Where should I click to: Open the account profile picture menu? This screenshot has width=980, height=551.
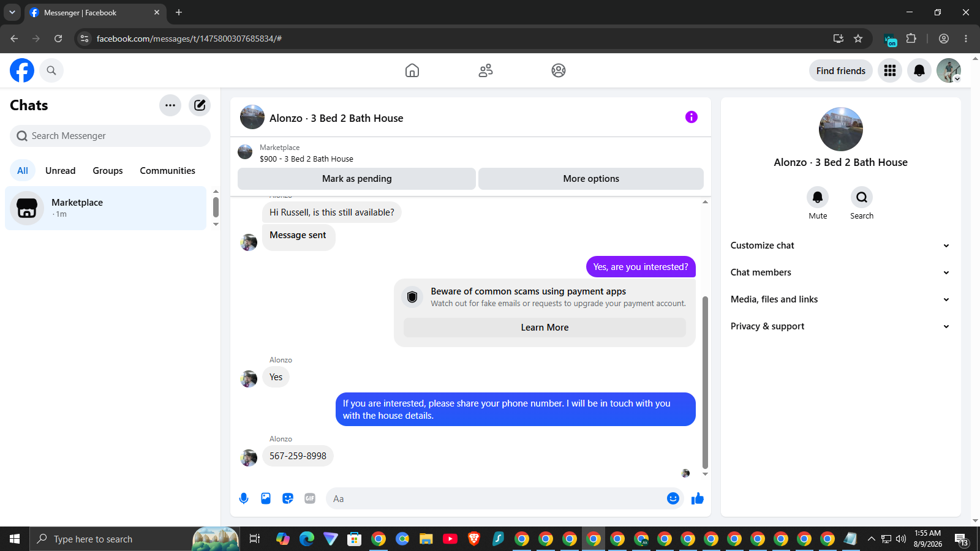click(x=949, y=70)
